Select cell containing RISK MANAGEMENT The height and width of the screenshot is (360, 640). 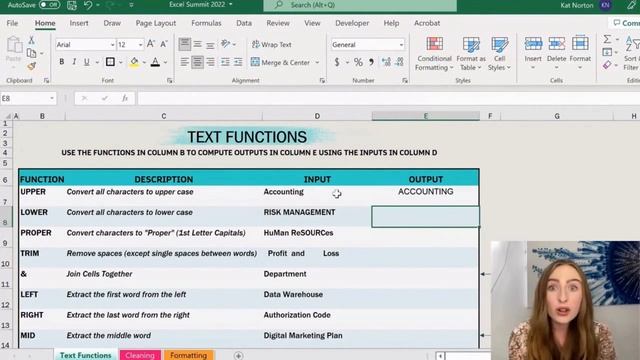pyautogui.click(x=317, y=216)
